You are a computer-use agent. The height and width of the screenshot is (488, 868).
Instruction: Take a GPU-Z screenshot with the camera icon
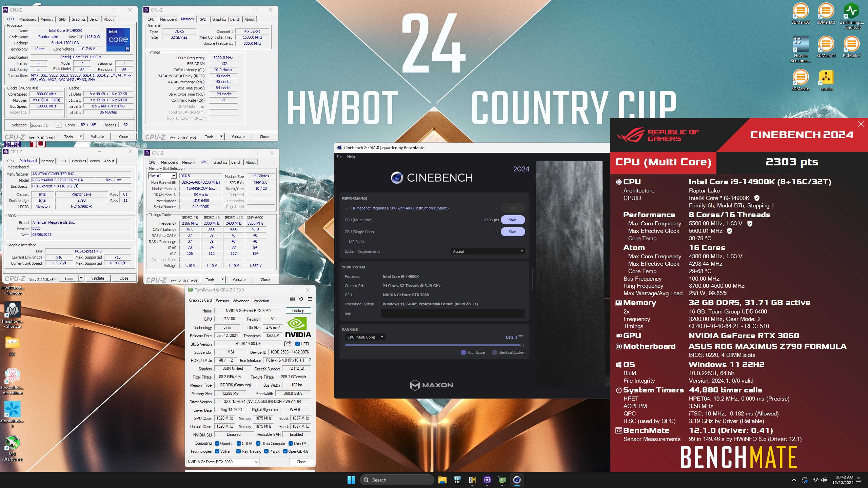pyautogui.click(x=292, y=299)
